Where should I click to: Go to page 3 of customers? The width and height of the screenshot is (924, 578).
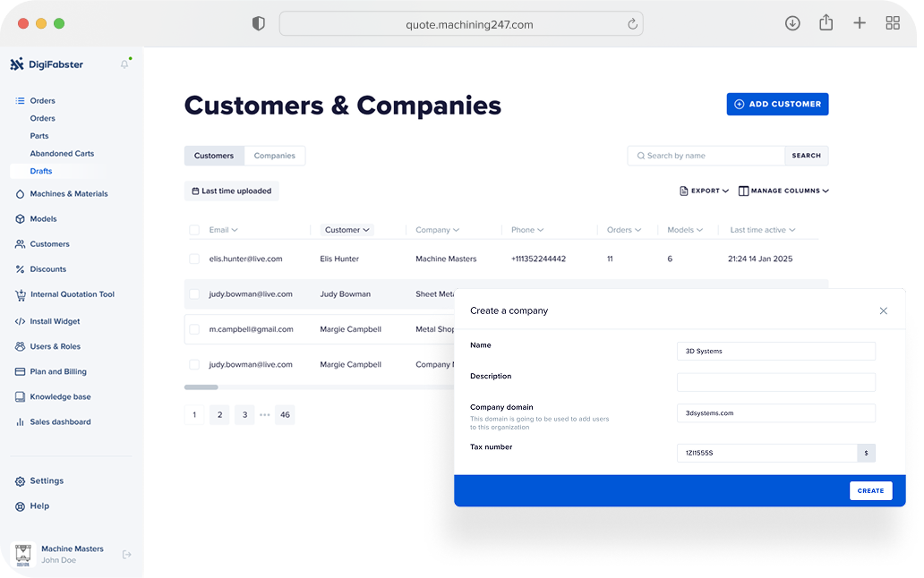pos(244,415)
